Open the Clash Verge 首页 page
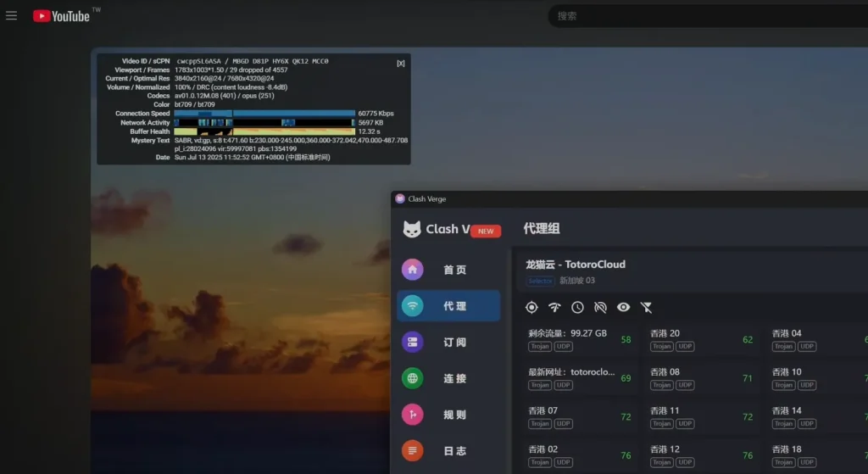The width and height of the screenshot is (868, 474). click(448, 270)
